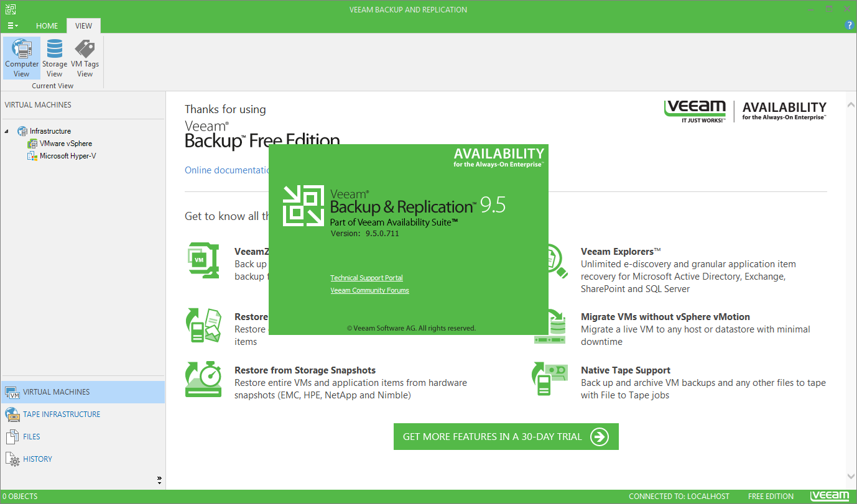Collapse the Infrastructure tree node
857x504 pixels.
(x=7, y=131)
